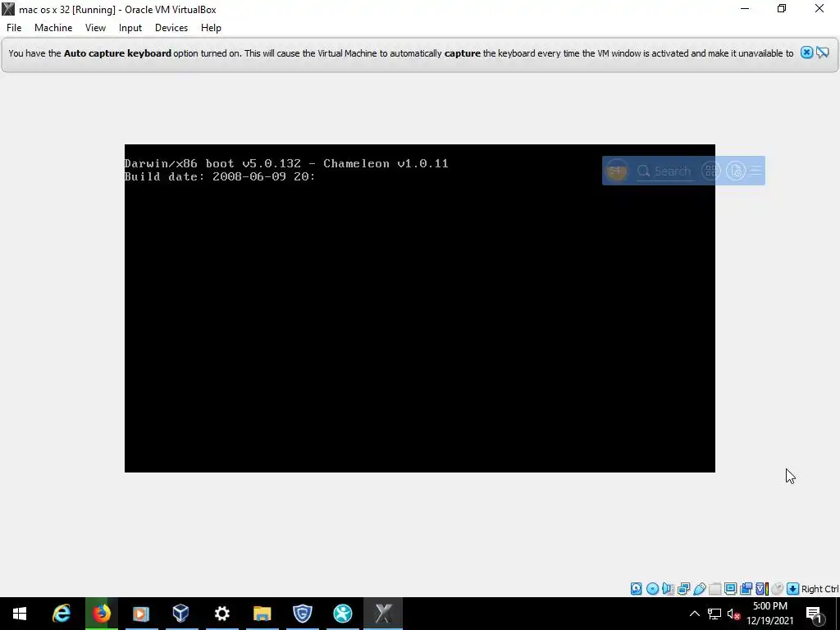The width and height of the screenshot is (840, 630).
Task: Click the hard disk activity status icon
Action: coord(636,589)
